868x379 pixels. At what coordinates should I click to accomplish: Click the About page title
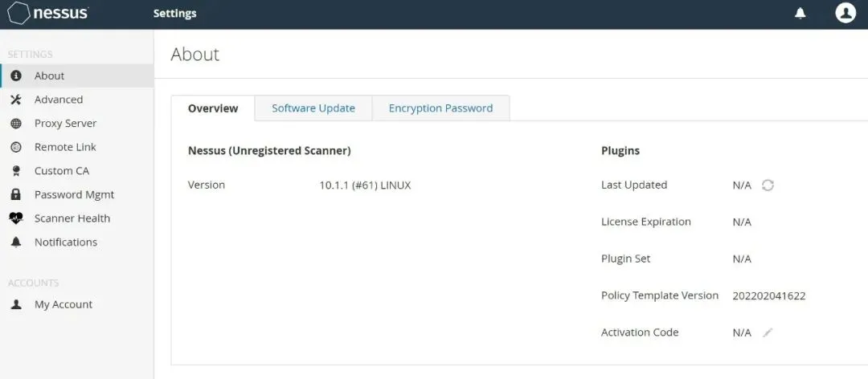point(194,55)
